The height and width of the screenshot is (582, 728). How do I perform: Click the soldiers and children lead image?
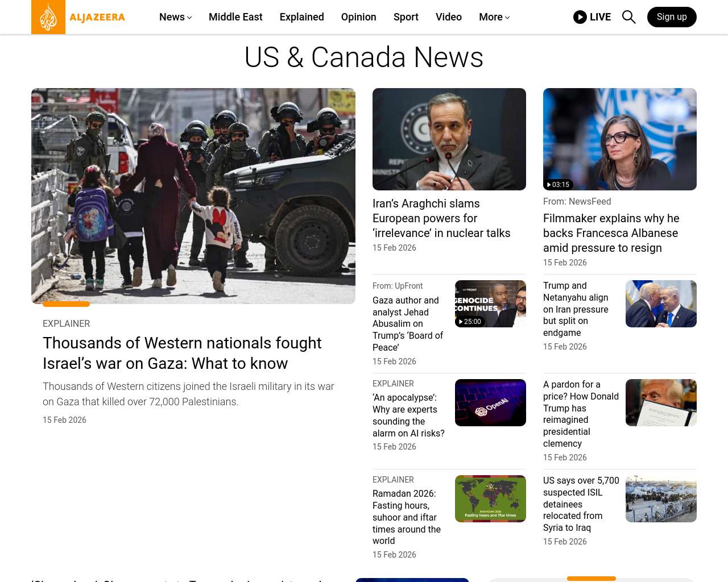pyautogui.click(x=193, y=196)
